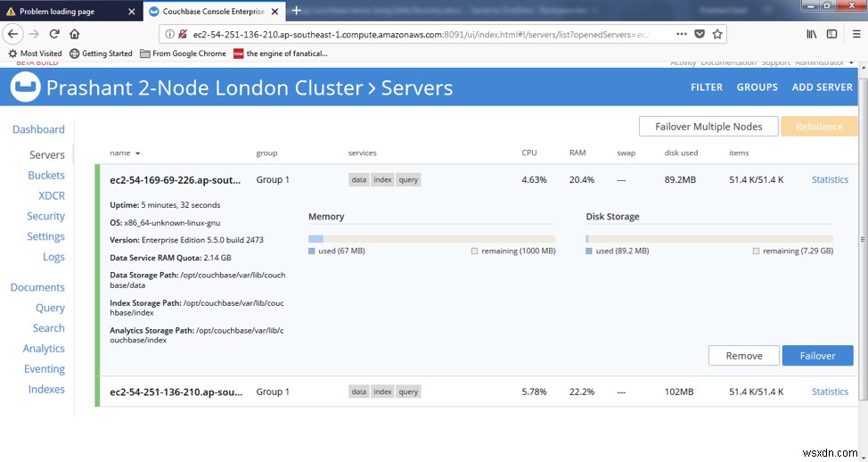Open From Google Chrome bookmarks folder
This screenshot has height=462, width=868.
(x=184, y=54)
